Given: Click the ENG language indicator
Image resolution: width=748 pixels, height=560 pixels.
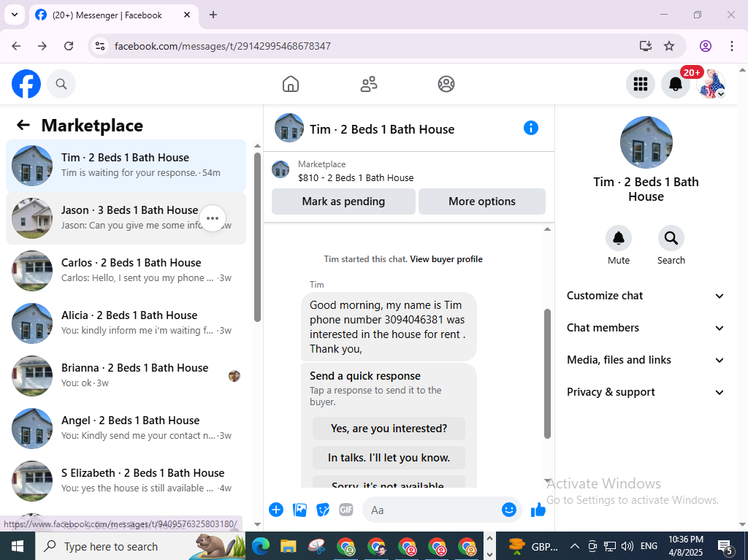Looking at the screenshot, I should coord(649,546).
